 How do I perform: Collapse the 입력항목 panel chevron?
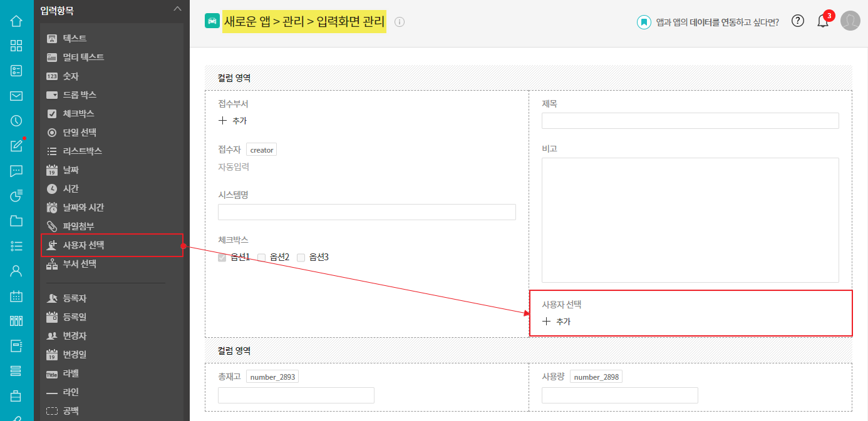(x=177, y=9)
